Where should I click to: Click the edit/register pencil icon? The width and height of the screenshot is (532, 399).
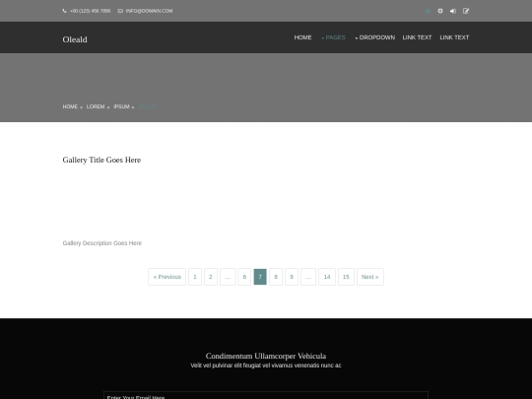[x=466, y=11]
